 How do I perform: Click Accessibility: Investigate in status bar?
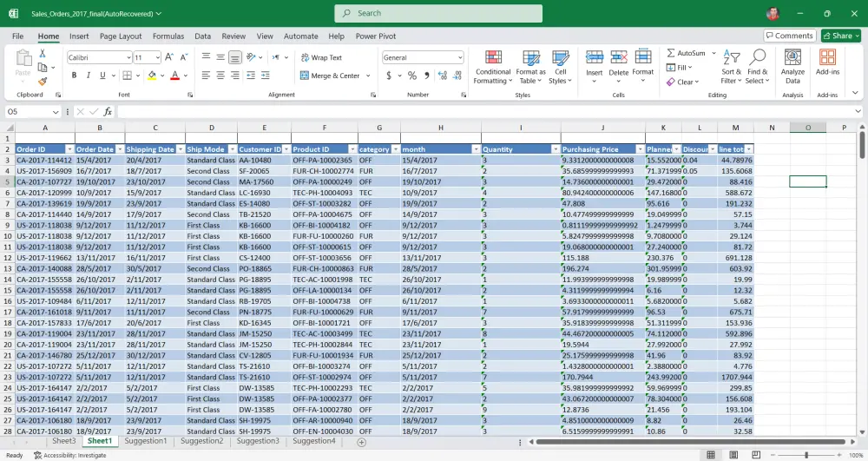69,456
